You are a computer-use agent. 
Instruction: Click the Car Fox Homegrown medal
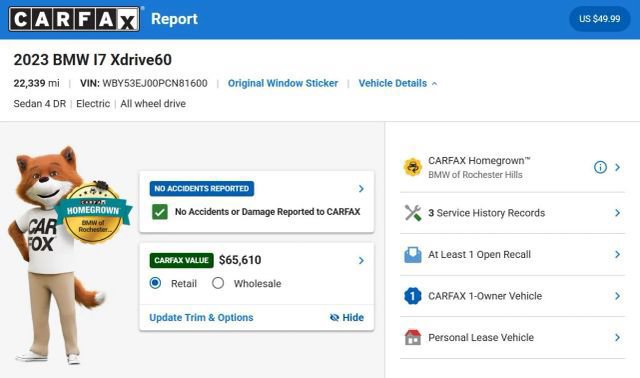coord(94,212)
